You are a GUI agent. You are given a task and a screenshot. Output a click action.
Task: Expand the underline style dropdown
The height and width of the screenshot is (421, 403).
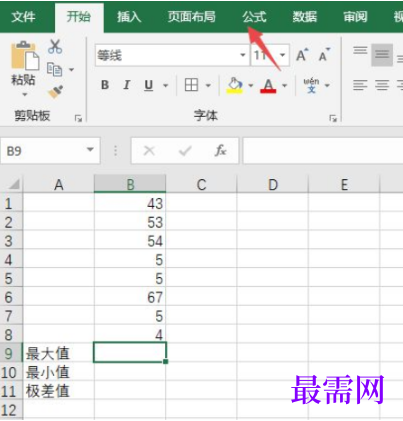pos(165,86)
